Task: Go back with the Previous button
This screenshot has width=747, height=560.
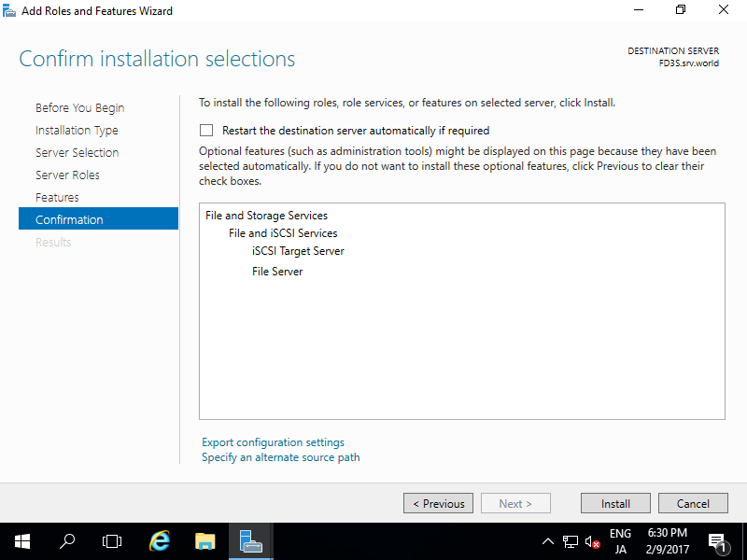Action: click(438, 503)
